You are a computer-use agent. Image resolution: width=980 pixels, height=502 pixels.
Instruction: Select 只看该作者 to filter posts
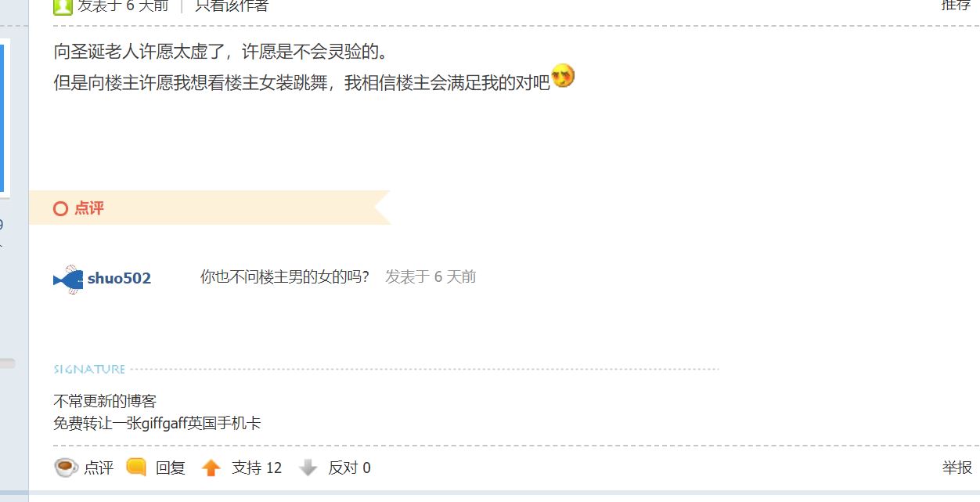point(232,5)
